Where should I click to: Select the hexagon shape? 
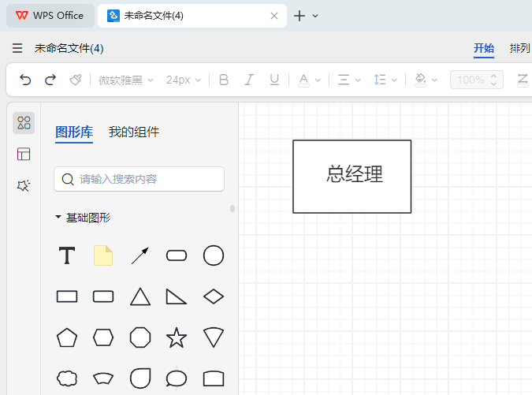(x=103, y=337)
